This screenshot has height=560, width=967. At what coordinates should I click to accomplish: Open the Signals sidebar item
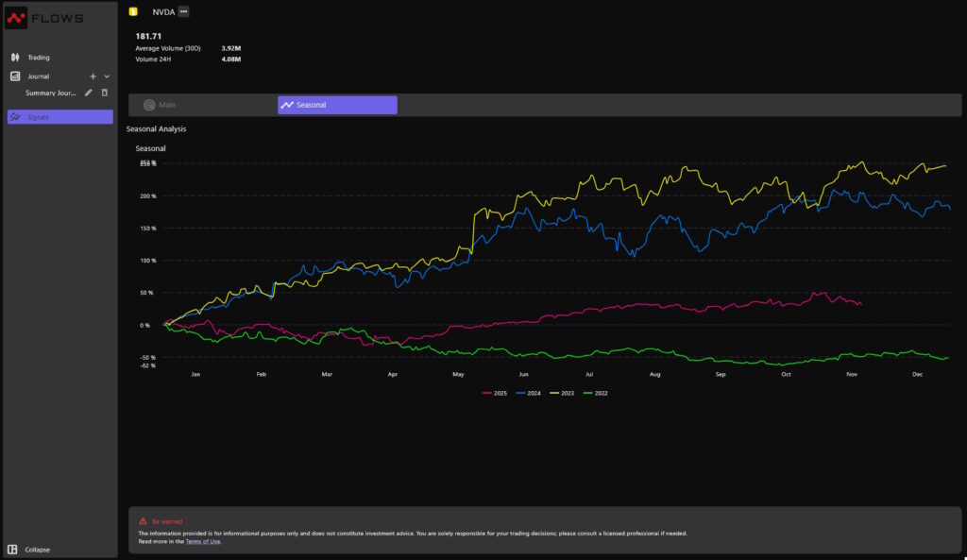(59, 117)
